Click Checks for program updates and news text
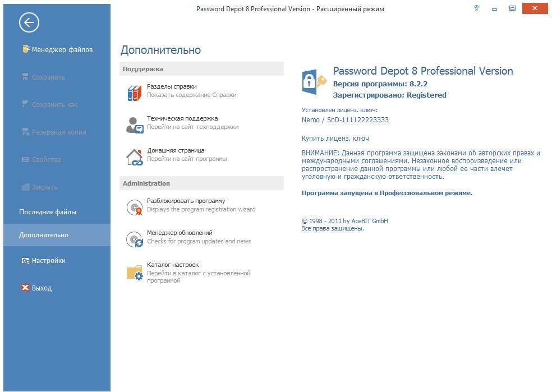Image resolution: width=552 pixels, height=392 pixels. tap(199, 241)
